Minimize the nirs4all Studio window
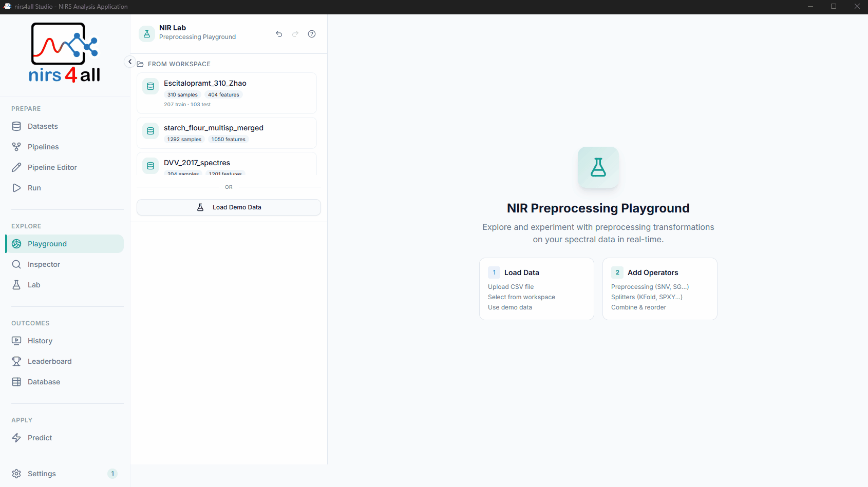This screenshot has height=487, width=868. pos(810,6)
